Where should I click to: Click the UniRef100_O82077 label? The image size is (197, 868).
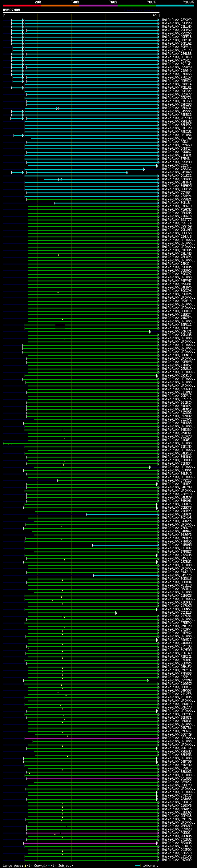pos(177,94)
